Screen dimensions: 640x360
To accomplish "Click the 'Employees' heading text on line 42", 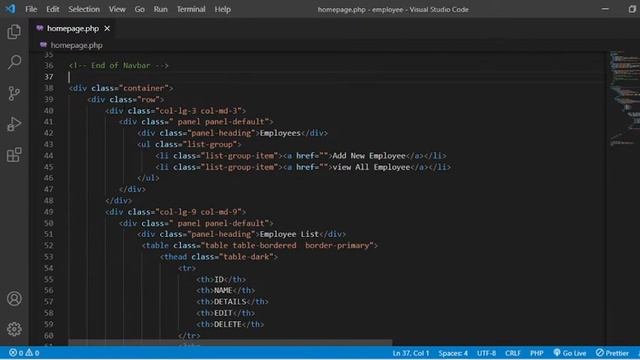I will [280, 133].
